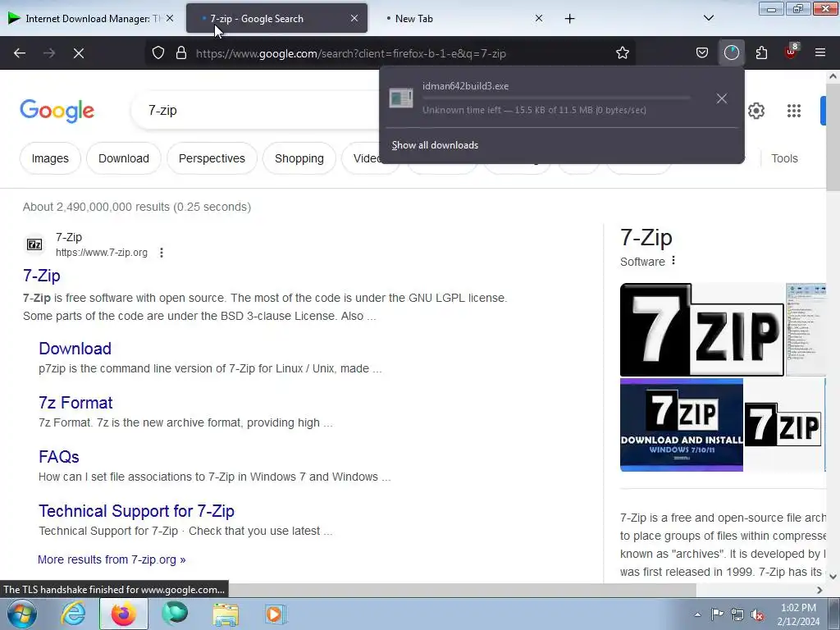Open the FAQs sitelink
Screen dimensions: 840x630
tap(59, 456)
